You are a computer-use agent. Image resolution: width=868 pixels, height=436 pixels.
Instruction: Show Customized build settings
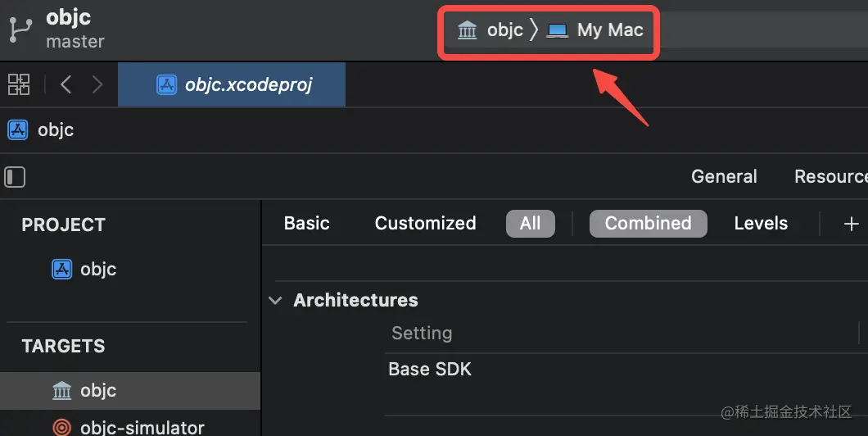(x=425, y=223)
